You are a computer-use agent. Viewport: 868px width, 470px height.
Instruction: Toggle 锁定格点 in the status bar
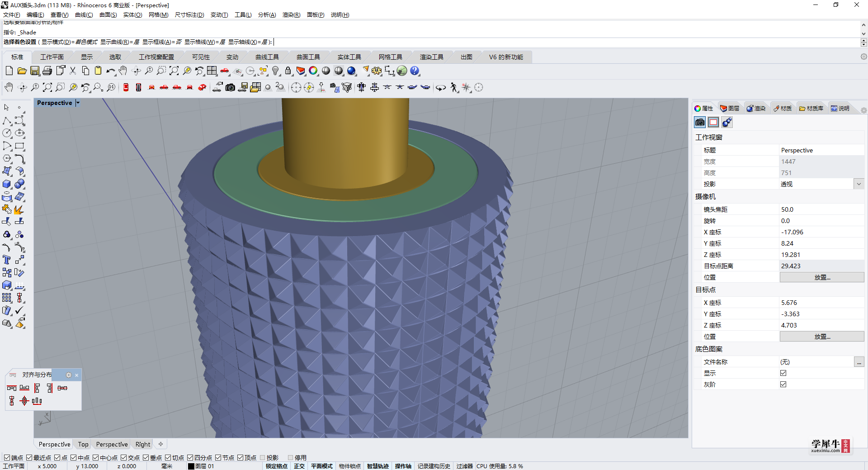(x=276, y=466)
